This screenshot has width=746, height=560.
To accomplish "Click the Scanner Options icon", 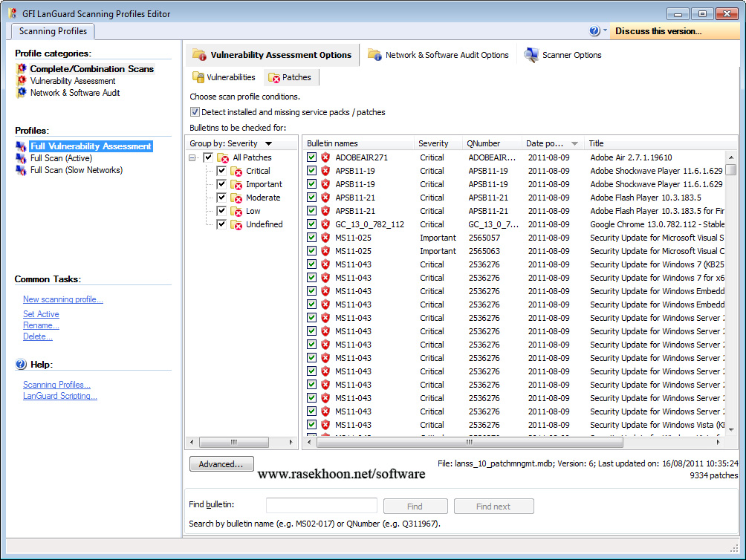I will click(x=531, y=55).
